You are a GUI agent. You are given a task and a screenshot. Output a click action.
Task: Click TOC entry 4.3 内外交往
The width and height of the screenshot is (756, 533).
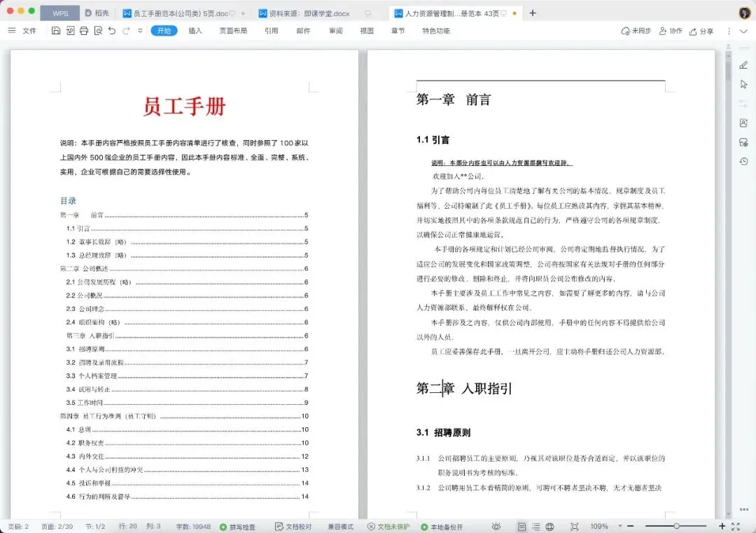[187, 456]
